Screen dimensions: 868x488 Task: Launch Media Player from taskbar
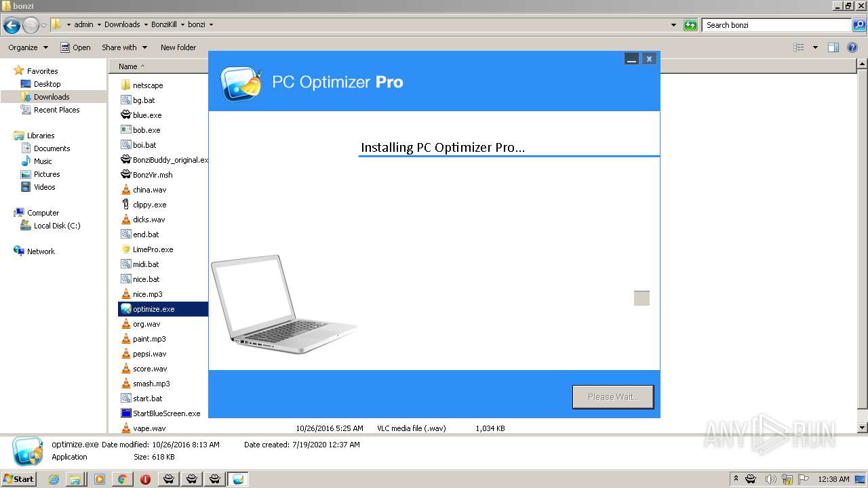tap(99, 479)
